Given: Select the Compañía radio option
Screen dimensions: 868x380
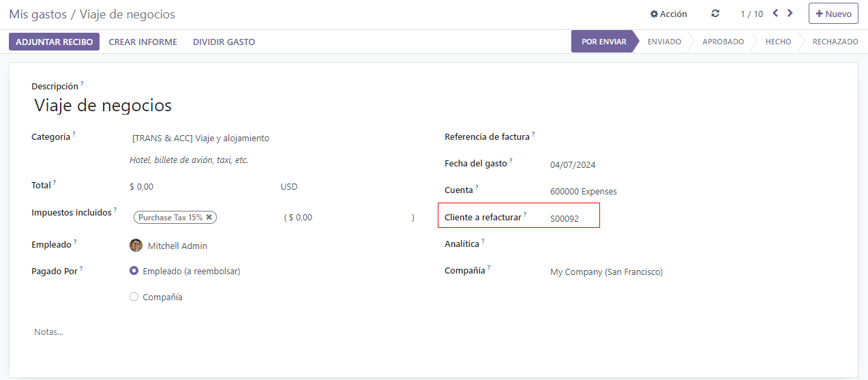Looking at the screenshot, I should click(x=134, y=297).
